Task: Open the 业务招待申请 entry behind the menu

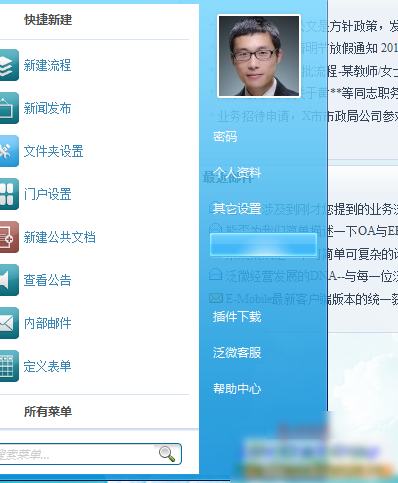Action: coord(308,116)
